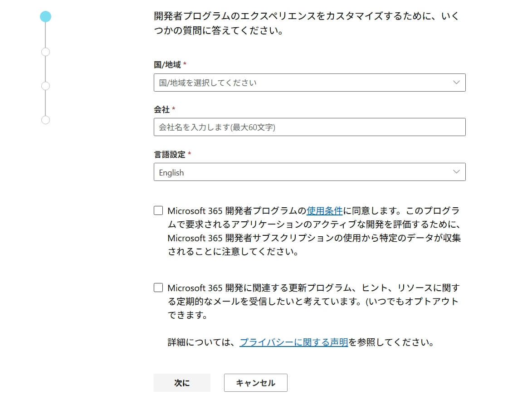Click the fourth, last step circle

[45, 120]
